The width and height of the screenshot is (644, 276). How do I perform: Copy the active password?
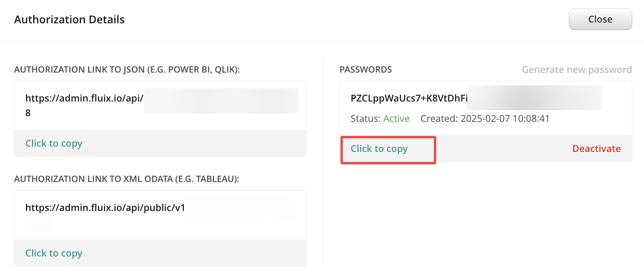click(x=379, y=149)
